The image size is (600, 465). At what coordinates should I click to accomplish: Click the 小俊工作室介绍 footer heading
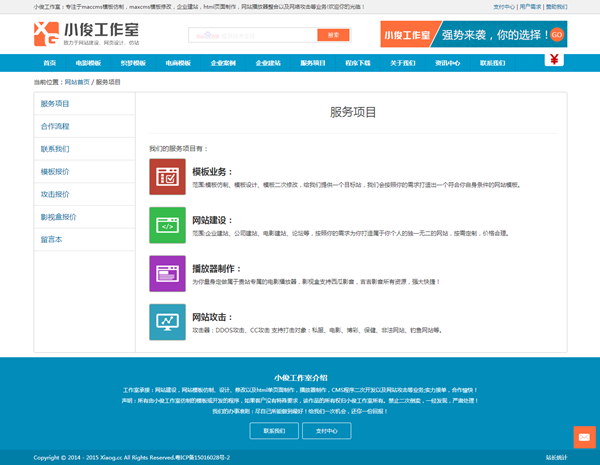tap(301, 378)
